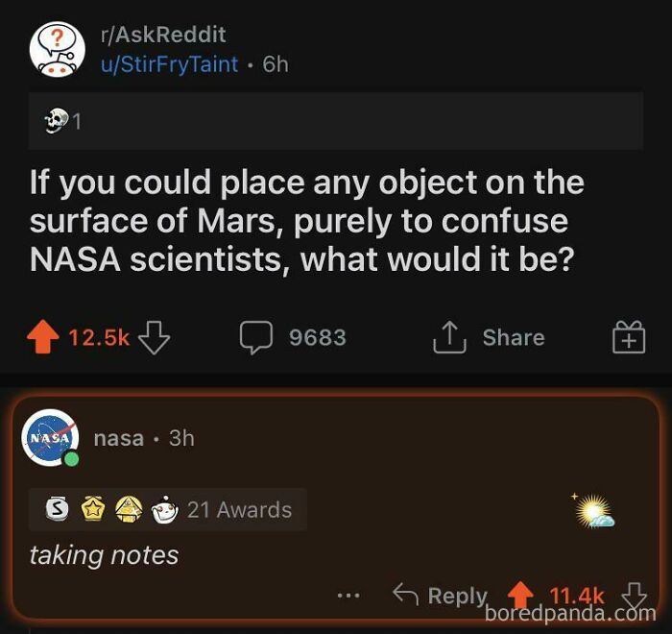Image resolution: width=672 pixels, height=634 pixels.
Task: Open the NASA profile avatar
Action: [x=51, y=438]
